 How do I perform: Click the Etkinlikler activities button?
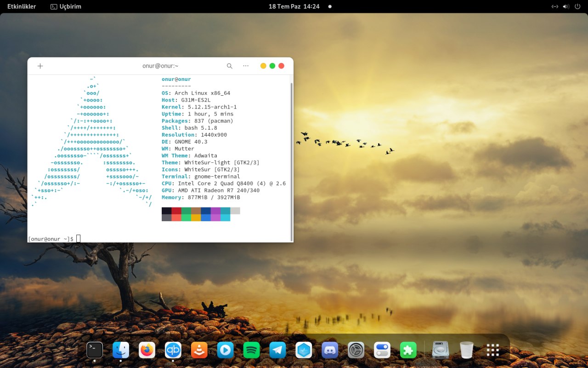(22, 6)
